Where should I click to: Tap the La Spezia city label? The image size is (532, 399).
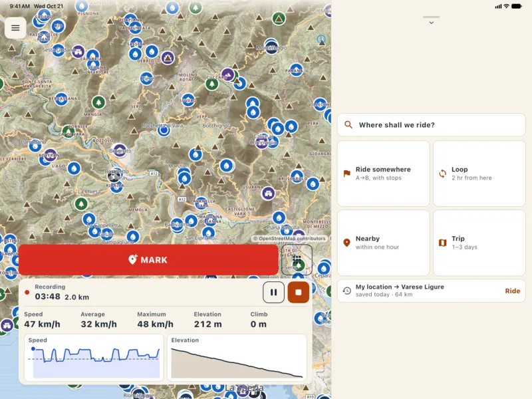[x=244, y=388]
